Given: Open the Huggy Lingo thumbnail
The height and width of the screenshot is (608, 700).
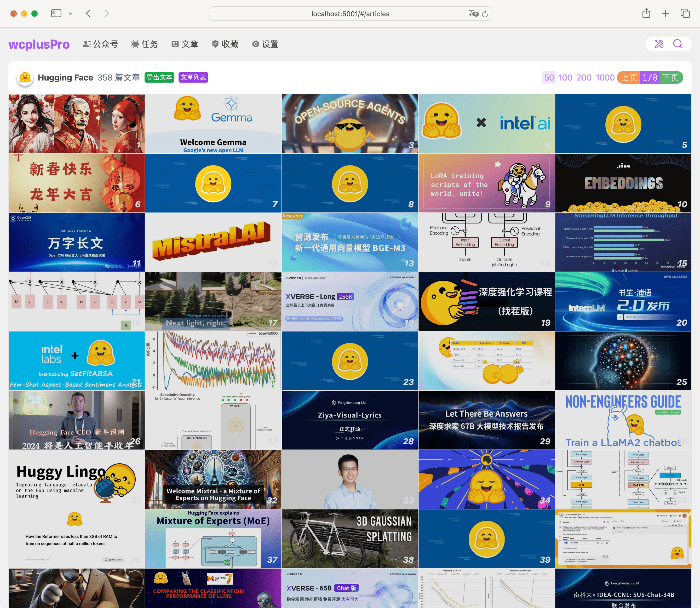Looking at the screenshot, I should 77,479.
